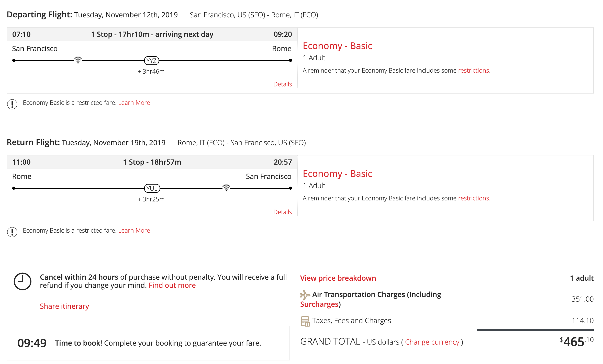Open Learn More under return flight
This screenshot has height=364, width=603.
coord(134,231)
